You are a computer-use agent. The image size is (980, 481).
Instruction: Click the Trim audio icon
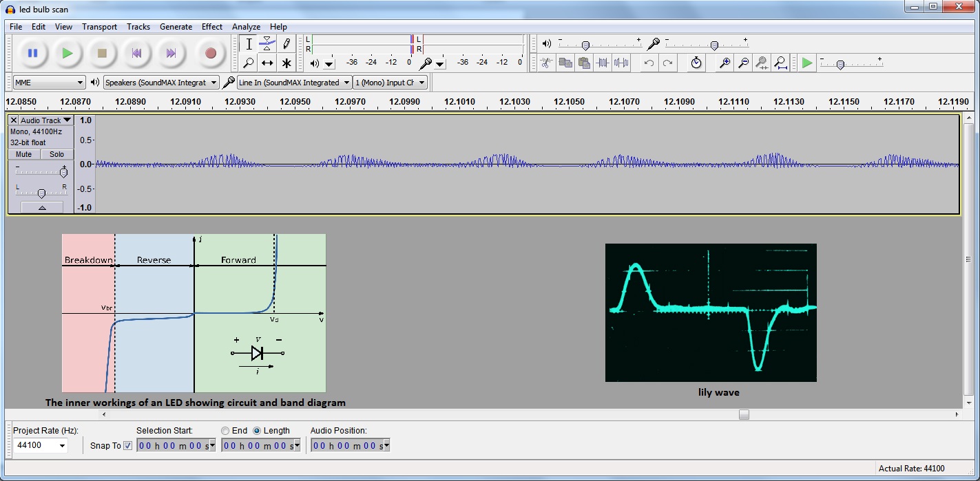pos(603,63)
